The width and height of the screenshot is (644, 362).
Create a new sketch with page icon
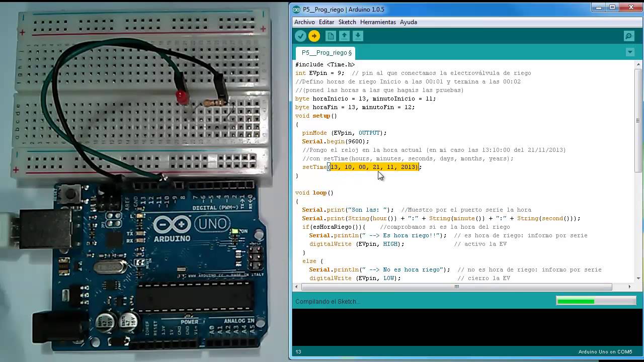click(x=331, y=36)
